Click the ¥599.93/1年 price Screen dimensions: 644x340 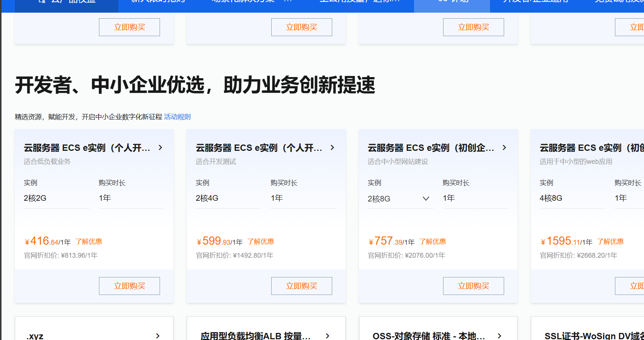click(x=220, y=241)
